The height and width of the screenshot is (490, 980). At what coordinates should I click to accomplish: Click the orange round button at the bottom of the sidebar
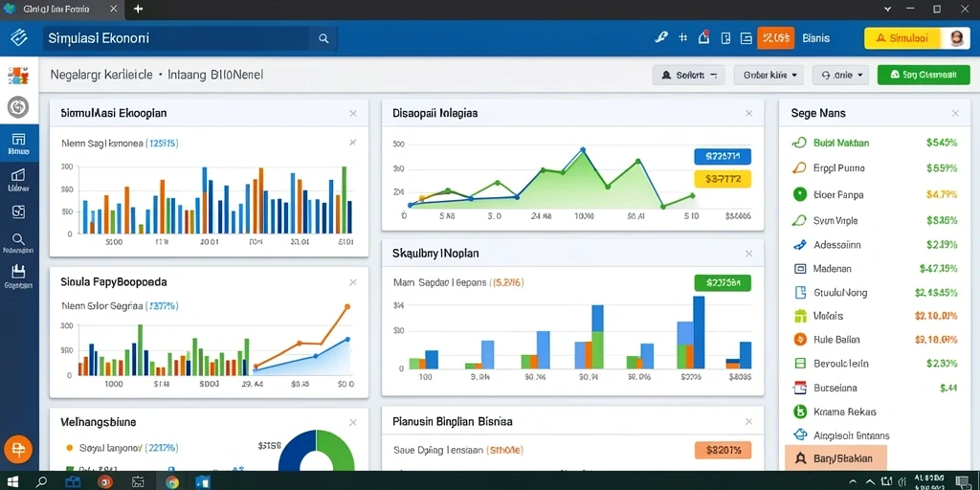click(x=18, y=450)
